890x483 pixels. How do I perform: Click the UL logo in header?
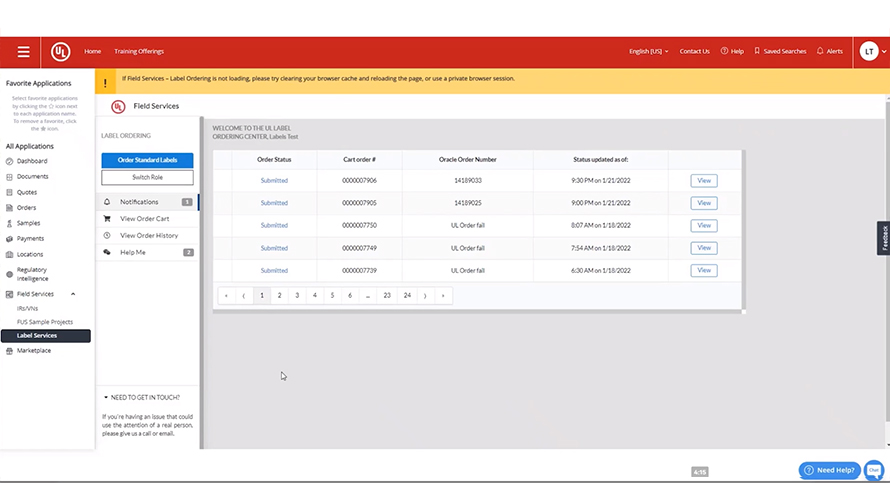tap(61, 52)
